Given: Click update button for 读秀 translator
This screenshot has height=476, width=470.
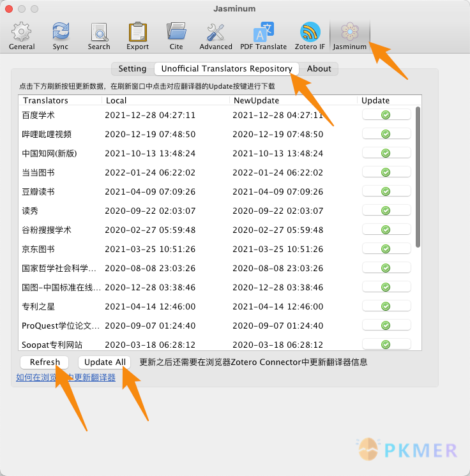Looking at the screenshot, I should (x=386, y=211).
